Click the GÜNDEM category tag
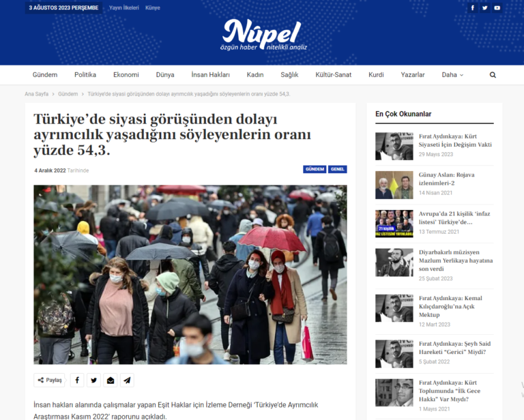The image size is (524, 420). [x=315, y=169]
